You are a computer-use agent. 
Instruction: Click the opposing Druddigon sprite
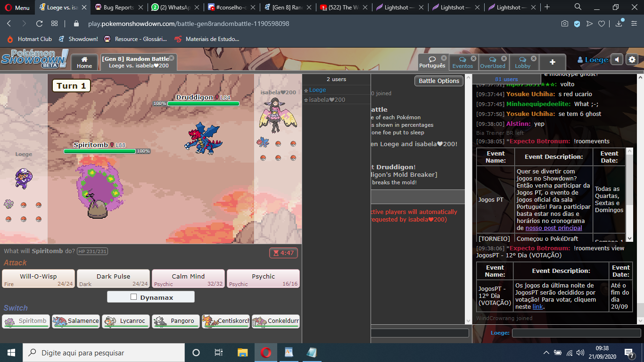(204, 138)
